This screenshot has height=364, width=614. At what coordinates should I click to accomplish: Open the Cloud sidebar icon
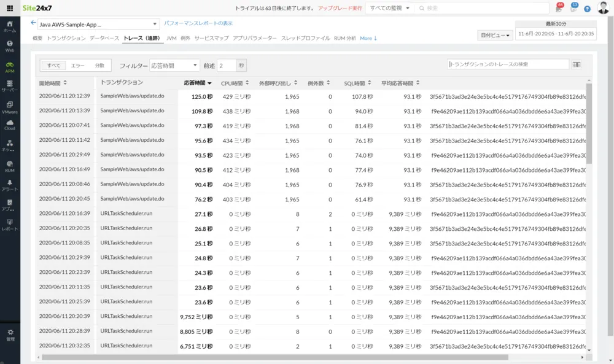[x=10, y=125]
